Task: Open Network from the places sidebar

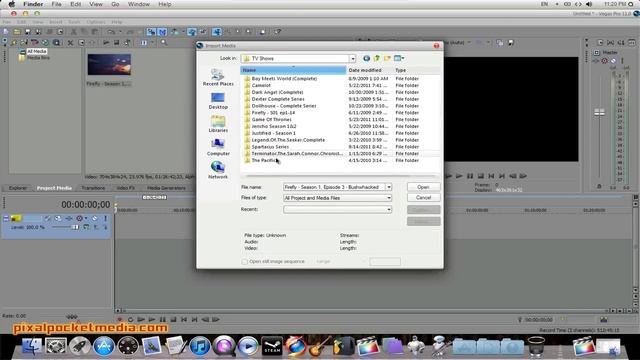Action: point(218,170)
